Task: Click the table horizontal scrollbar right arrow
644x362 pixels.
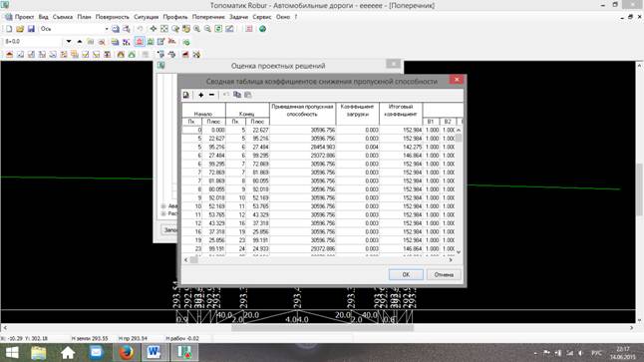Action: (x=451, y=259)
